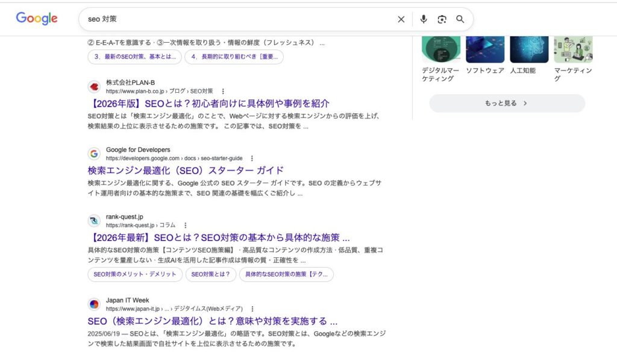The image size is (617, 364).
Task: Clear the search box with X icon
Action: point(401,19)
